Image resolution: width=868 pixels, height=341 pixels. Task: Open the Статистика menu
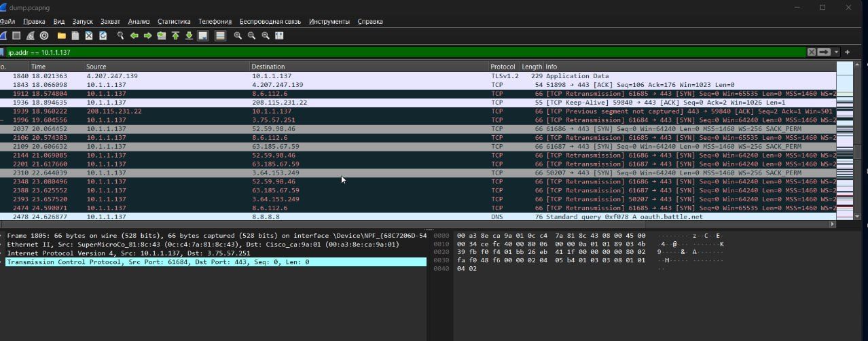coord(175,22)
